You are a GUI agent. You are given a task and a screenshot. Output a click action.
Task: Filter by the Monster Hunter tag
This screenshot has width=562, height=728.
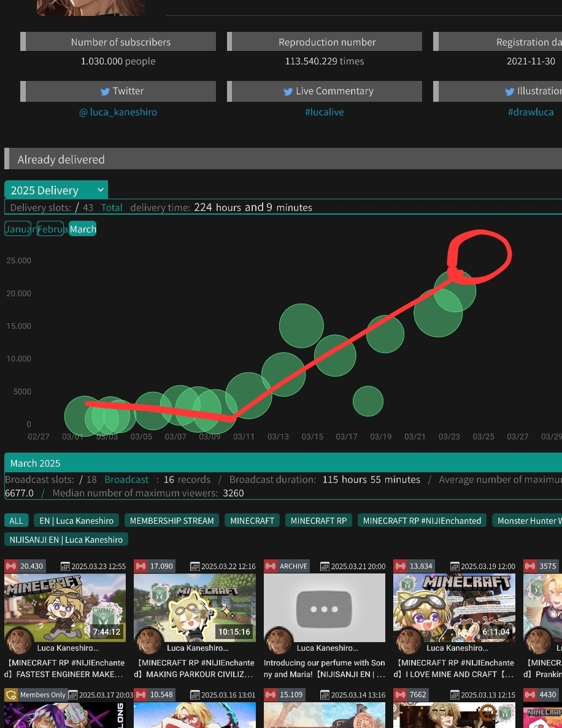tap(526, 521)
